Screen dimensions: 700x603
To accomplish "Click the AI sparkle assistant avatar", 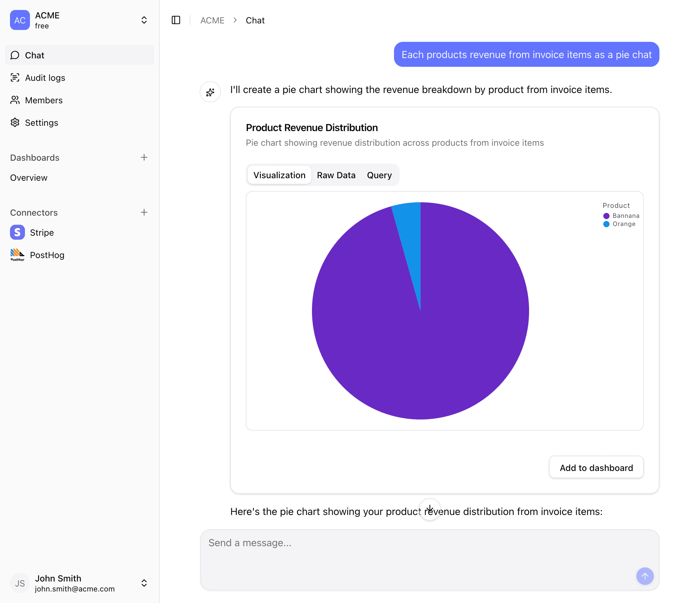I will coord(210,91).
